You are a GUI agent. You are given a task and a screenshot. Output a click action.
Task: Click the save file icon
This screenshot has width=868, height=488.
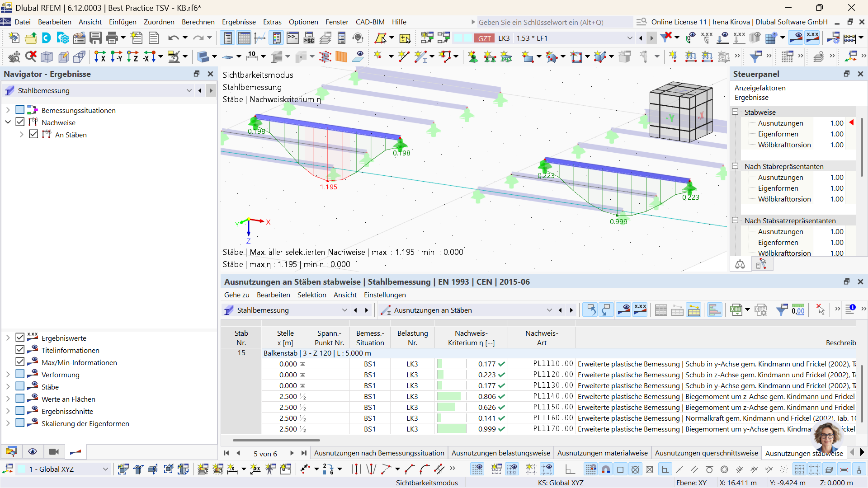coord(95,38)
